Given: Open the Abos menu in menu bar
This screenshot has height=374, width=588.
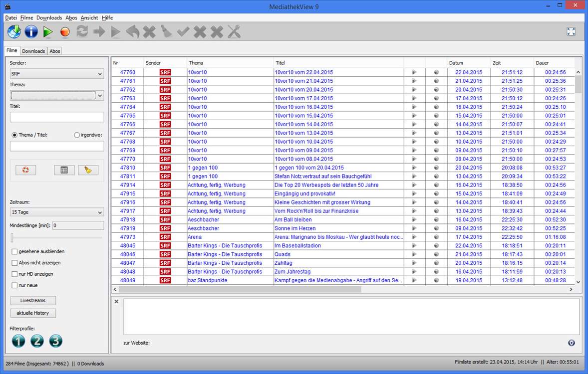Looking at the screenshot, I should (71, 17).
